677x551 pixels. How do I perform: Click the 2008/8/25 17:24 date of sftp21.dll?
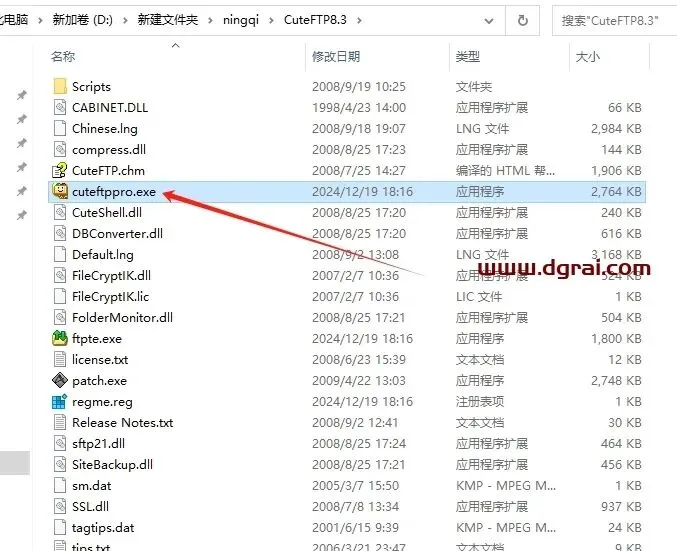pyautogui.click(x=359, y=443)
